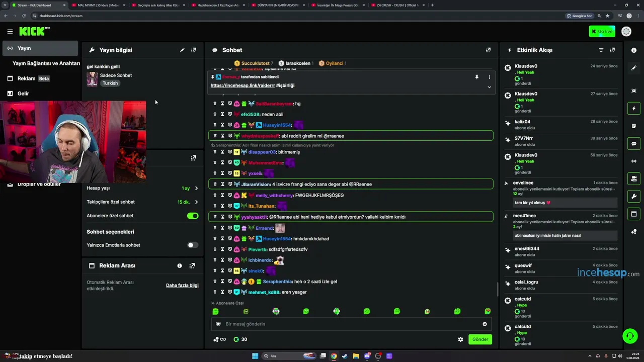The height and width of the screenshot is (362, 644).
Task: Switch to the CRUSH browser tab
Action: [397, 5]
